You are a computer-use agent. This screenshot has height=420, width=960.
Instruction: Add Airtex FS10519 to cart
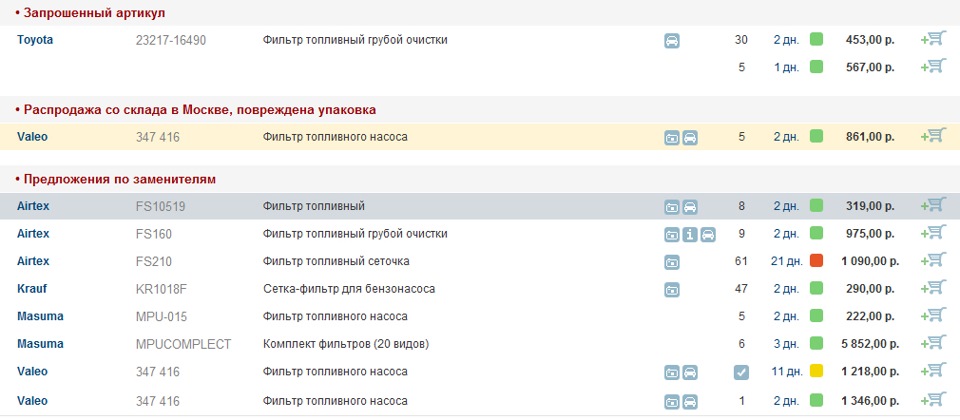coord(934,206)
